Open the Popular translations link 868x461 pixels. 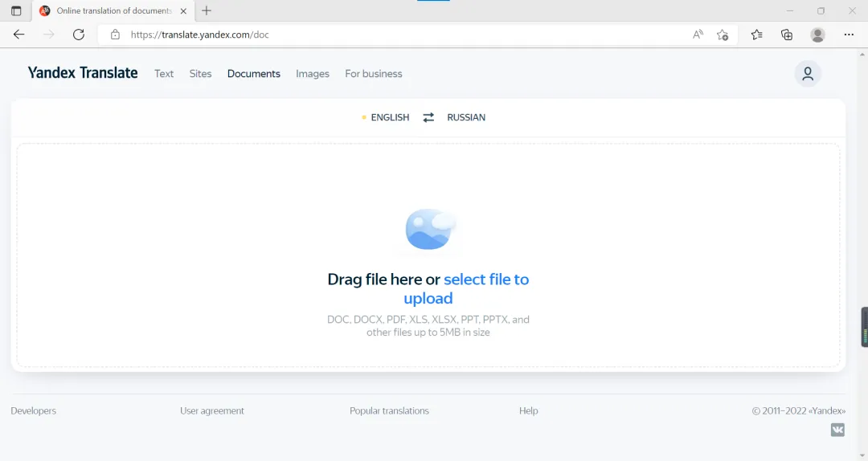coord(389,410)
